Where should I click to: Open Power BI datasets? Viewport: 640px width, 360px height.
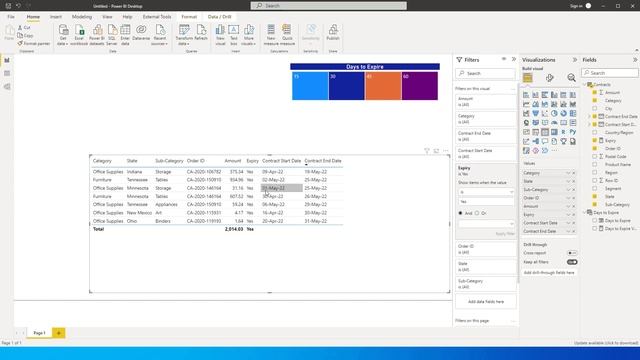click(97, 35)
